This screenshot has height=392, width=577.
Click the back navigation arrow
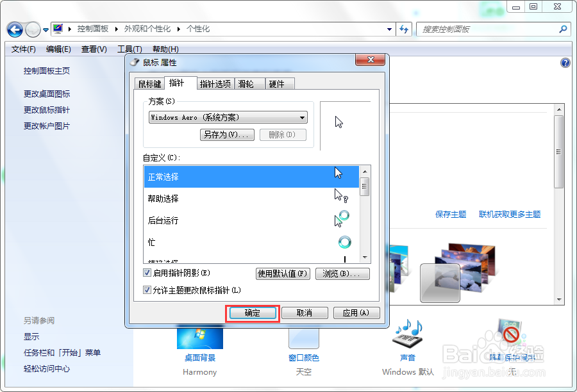coord(14,29)
